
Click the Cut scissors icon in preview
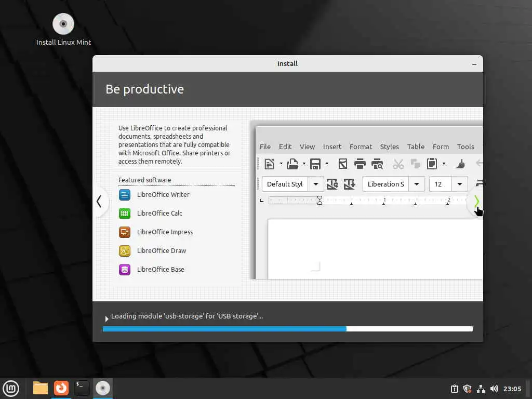click(398, 164)
